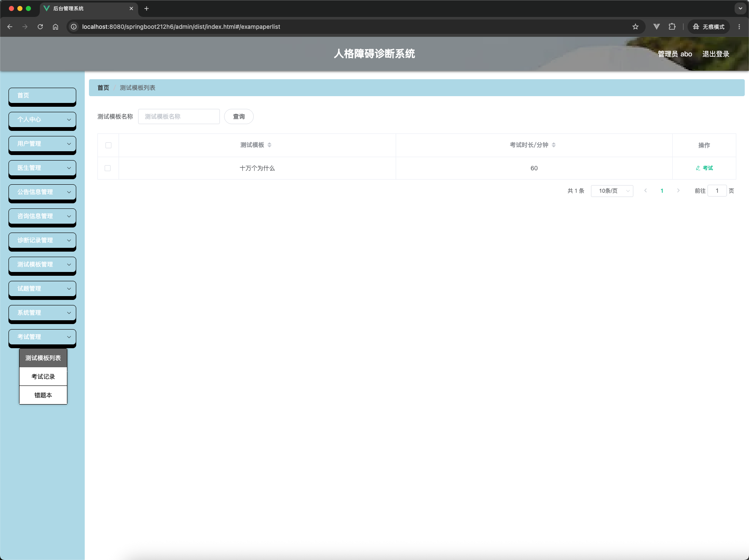The width and height of the screenshot is (749, 560).
Task: Bookmark this page with the star icon
Action: click(x=635, y=27)
